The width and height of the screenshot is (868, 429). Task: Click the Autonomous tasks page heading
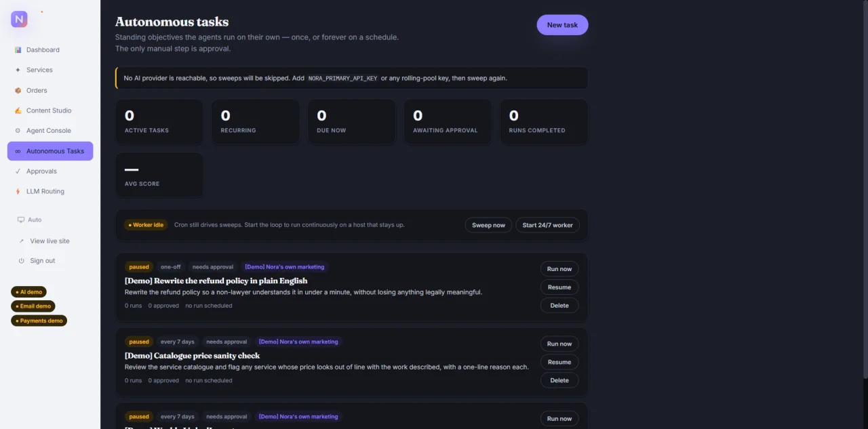172,22
